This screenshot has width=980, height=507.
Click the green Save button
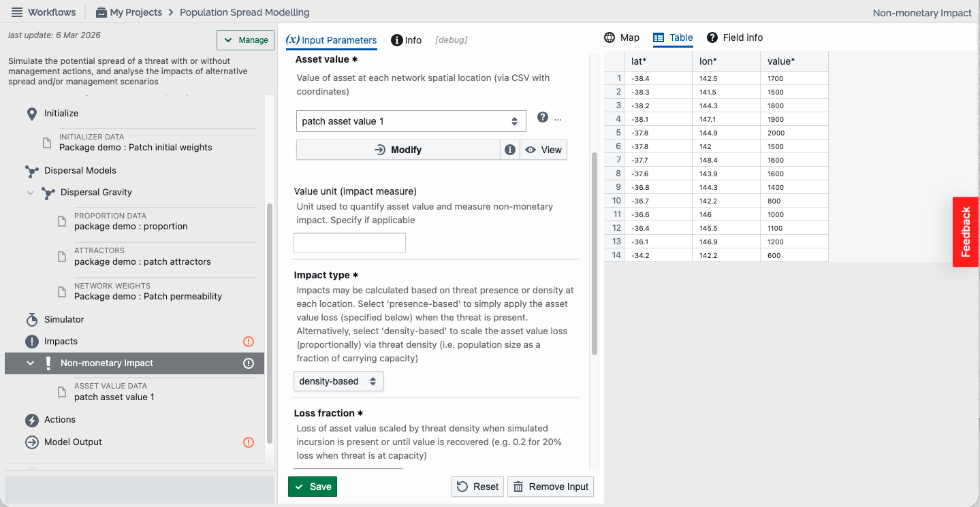pyautogui.click(x=313, y=487)
